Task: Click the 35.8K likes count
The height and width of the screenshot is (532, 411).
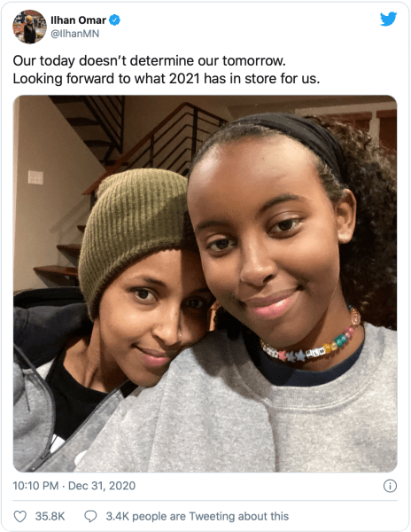Action: 50,516
